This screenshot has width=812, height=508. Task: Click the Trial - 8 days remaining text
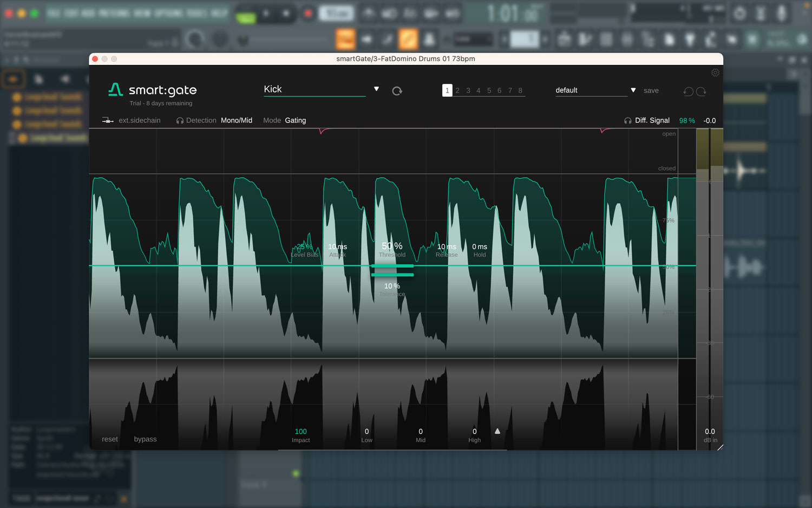coord(161,103)
